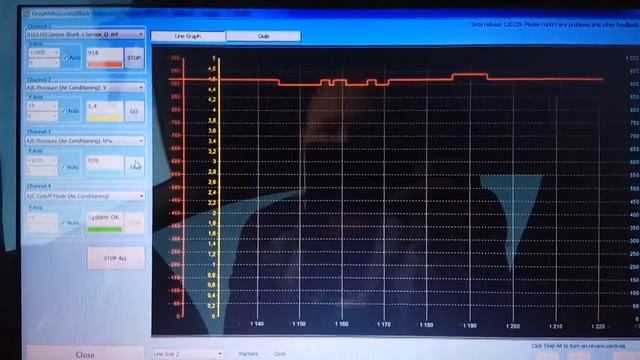
Task: Toggle the Markers option below the graph
Action: (248, 354)
